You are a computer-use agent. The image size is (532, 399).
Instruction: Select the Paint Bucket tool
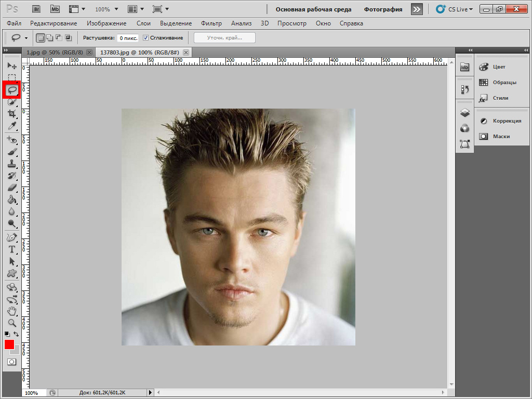pos(12,199)
